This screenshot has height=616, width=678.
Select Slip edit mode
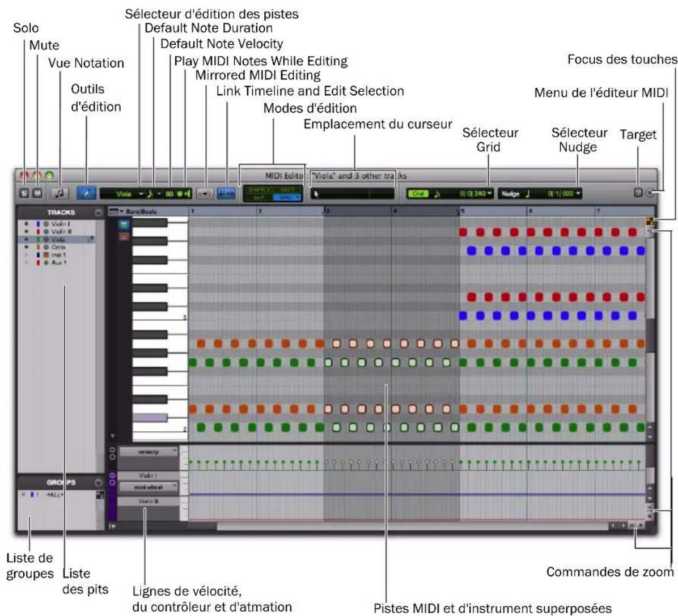tap(260, 197)
